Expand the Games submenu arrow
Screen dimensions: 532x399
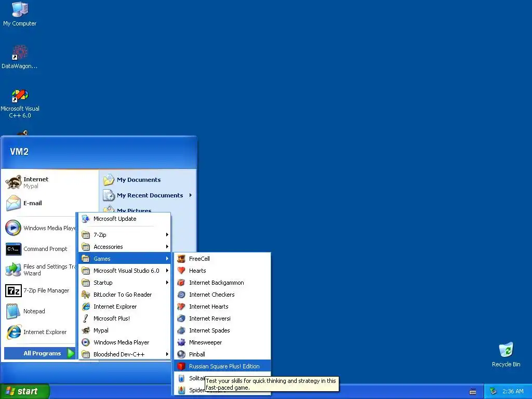coord(167,259)
